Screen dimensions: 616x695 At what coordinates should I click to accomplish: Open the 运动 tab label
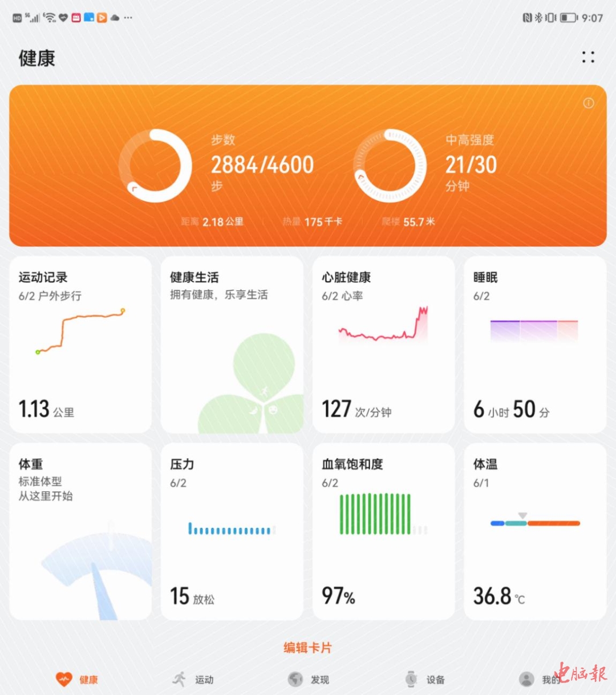click(x=204, y=680)
